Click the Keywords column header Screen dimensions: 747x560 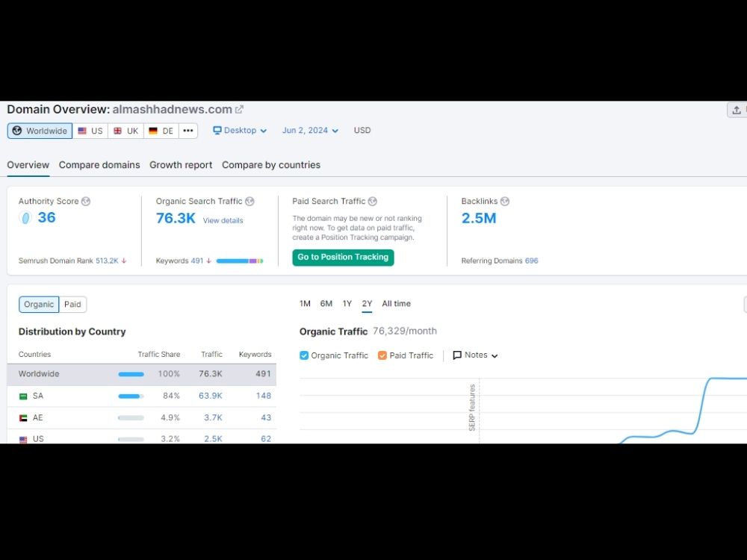pyautogui.click(x=255, y=354)
